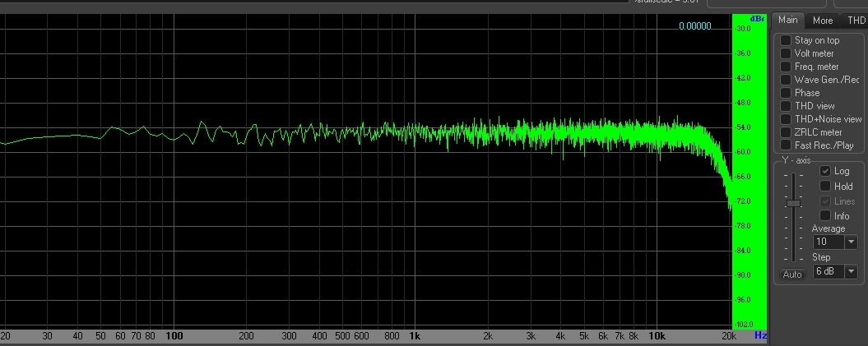This screenshot has width=868, height=346.
Task: Click the -102.0 mark on dB scale
Action: (x=744, y=324)
